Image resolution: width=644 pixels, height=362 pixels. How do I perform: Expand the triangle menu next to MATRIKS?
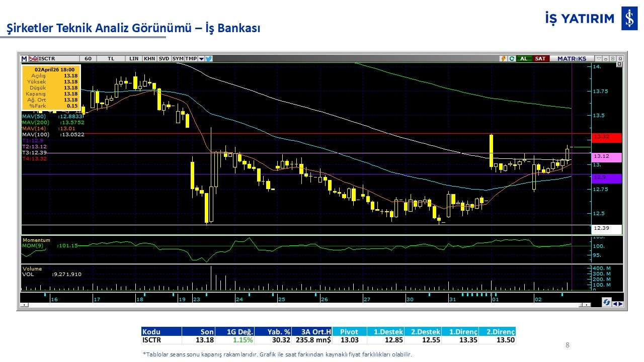click(598, 59)
